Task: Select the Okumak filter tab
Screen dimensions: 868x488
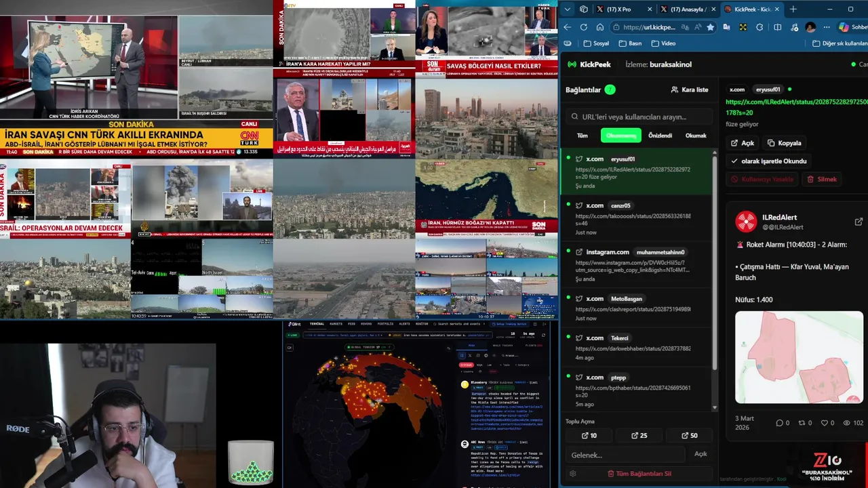Action: [x=696, y=136]
